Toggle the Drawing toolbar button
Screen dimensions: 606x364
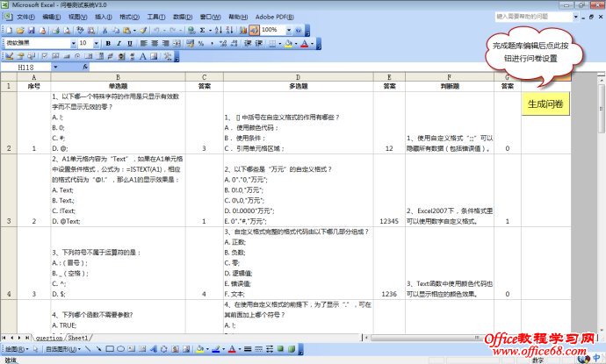point(254,30)
